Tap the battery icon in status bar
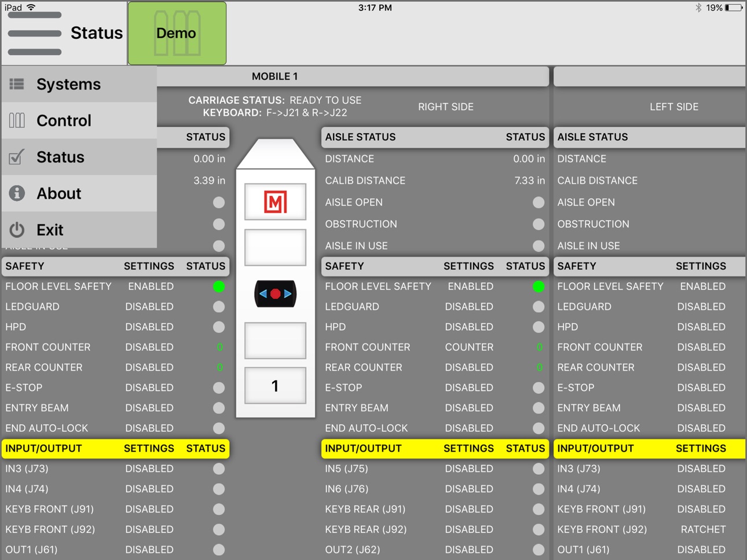Screen dimensions: 747x560 point(734,8)
